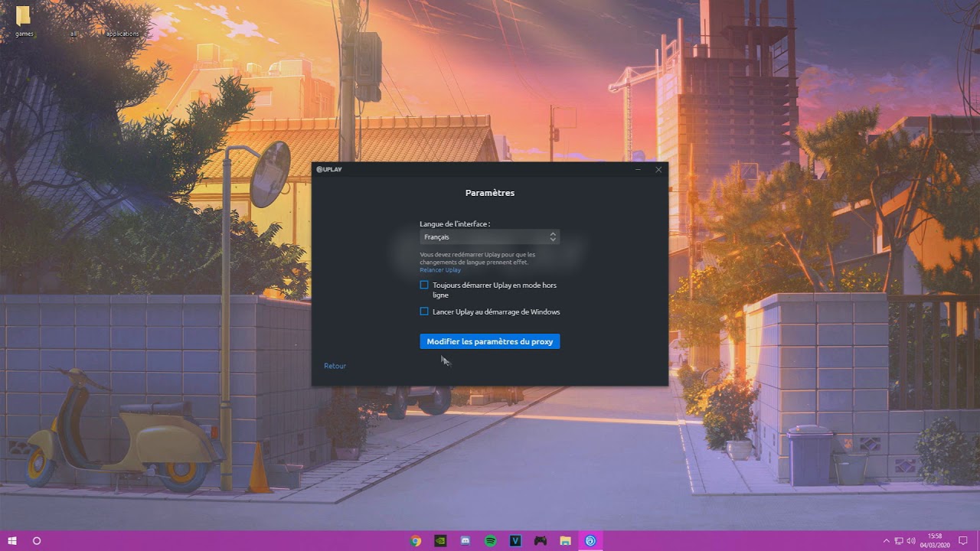Image resolution: width=980 pixels, height=551 pixels.
Task: Open Google Chrome from the taskbar
Action: 416,541
